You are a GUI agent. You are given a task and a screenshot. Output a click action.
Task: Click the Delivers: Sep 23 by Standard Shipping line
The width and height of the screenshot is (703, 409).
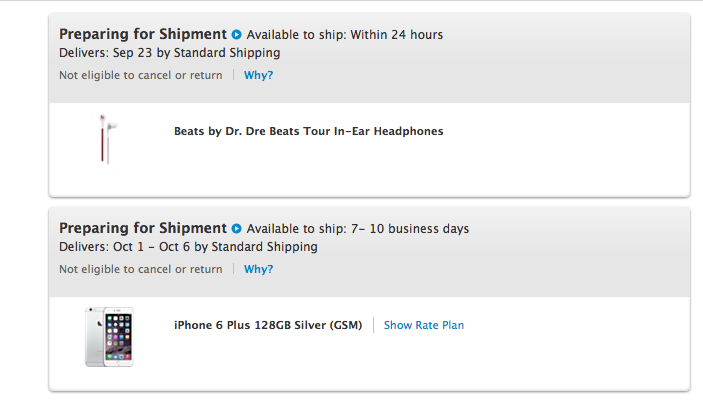pos(169,52)
